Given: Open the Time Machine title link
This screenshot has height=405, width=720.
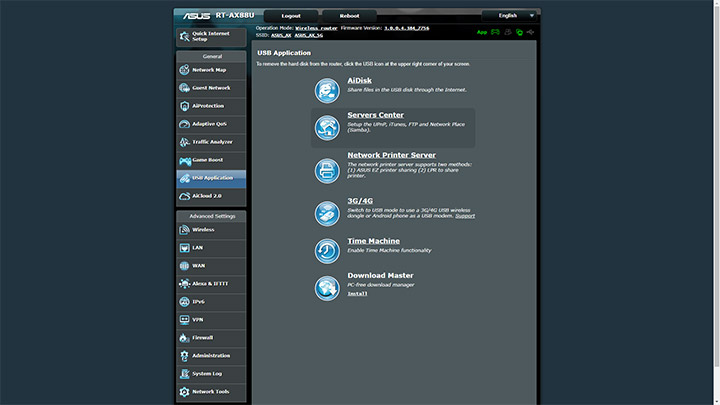Looking at the screenshot, I should (x=373, y=241).
